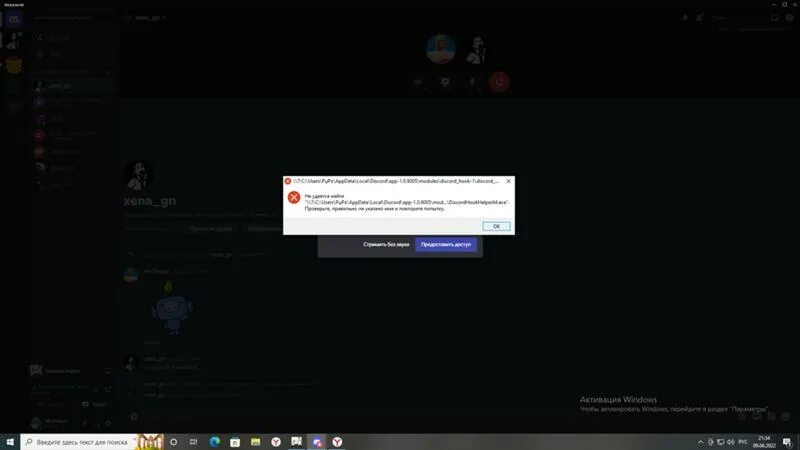Show hidden system tray icons
The width and height of the screenshot is (800, 450).
tap(701, 442)
